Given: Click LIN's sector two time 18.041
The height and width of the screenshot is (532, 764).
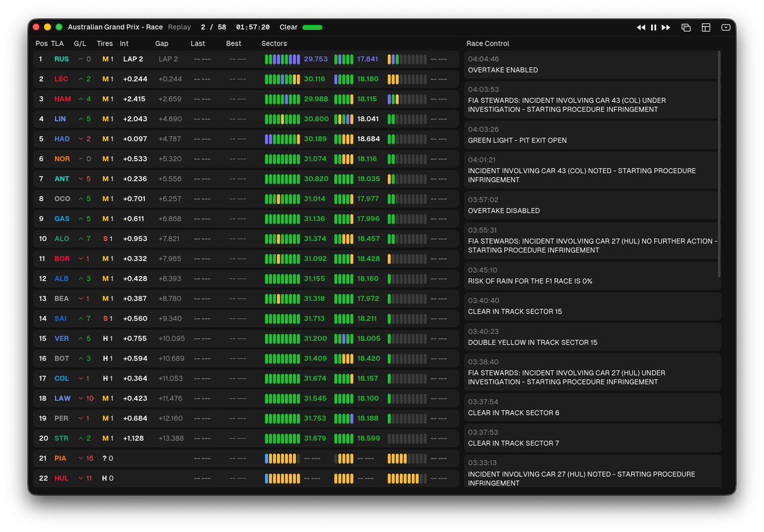Looking at the screenshot, I should pos(368,119).
